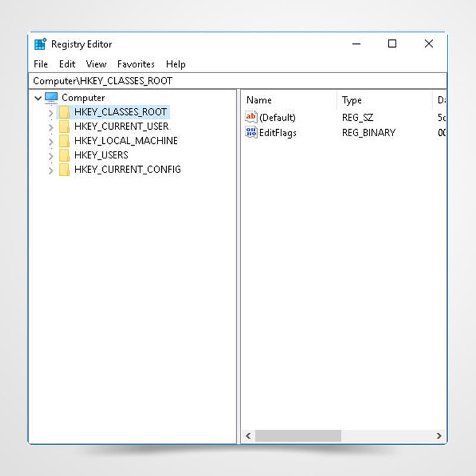The height and width of the screenshot is (476, 476).
Task: Select the EditFlags value name
Action: tap(278, 133)
